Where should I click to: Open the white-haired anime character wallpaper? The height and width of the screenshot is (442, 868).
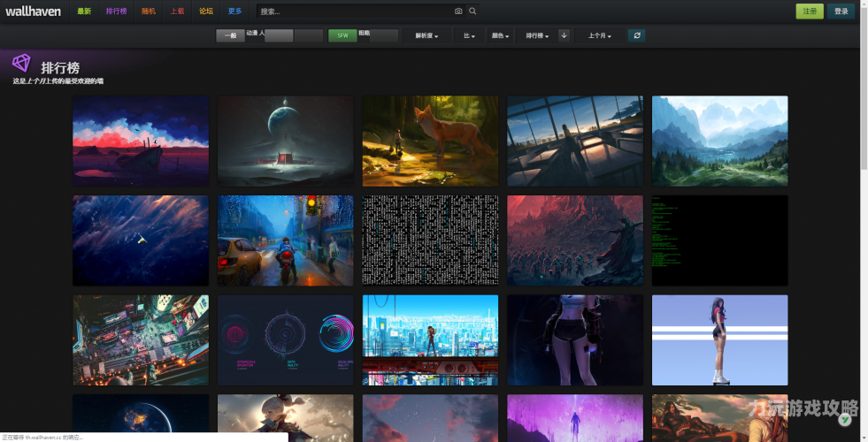[285, 417]
